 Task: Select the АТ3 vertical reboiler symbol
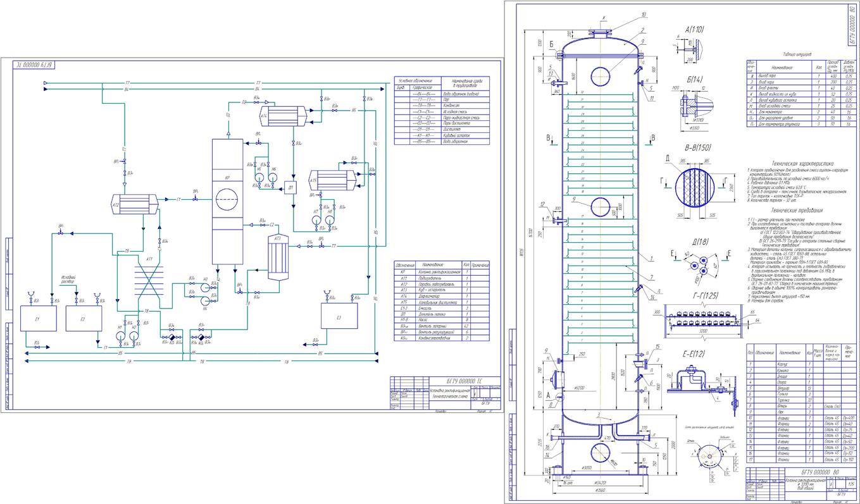[277, 257]
